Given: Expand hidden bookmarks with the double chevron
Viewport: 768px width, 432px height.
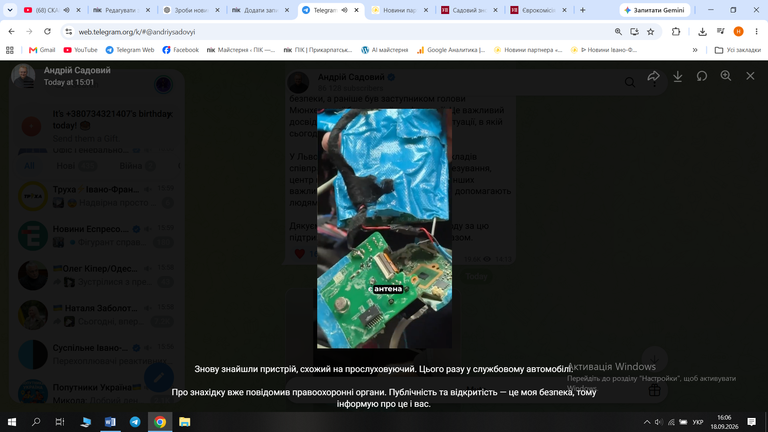Looking at the screenshot, I should pyautogui.click(x=695, y=50).
